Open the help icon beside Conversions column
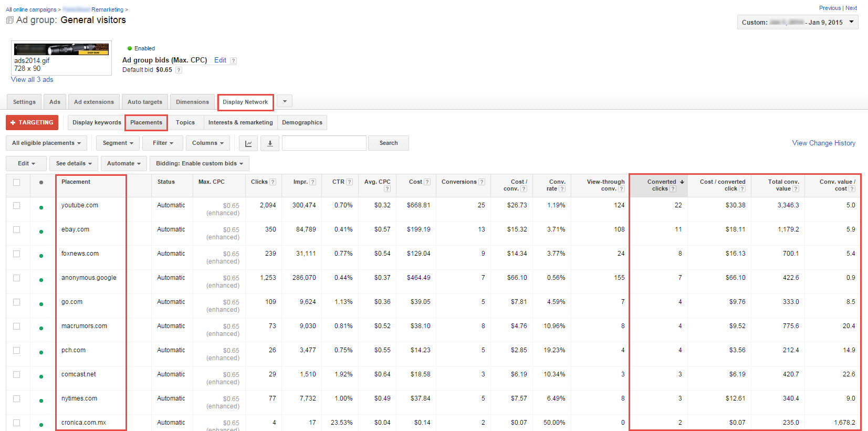The image size is (868, 431). [x=482, y=182]
